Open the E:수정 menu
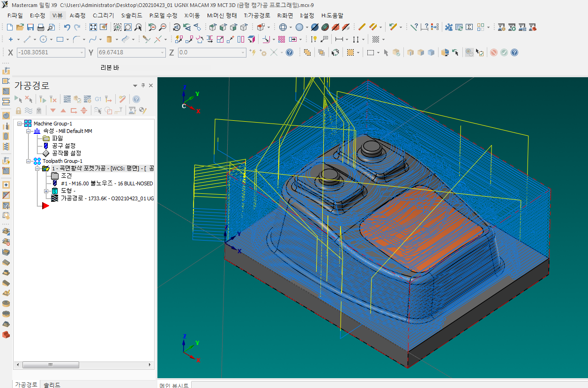The width and height of the screenshot is (588, 388). pyautogui.click(x=37, y=15)
